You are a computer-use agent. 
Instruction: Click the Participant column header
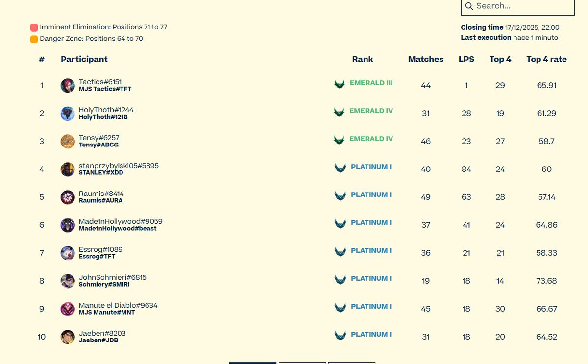tap(84, 59)
